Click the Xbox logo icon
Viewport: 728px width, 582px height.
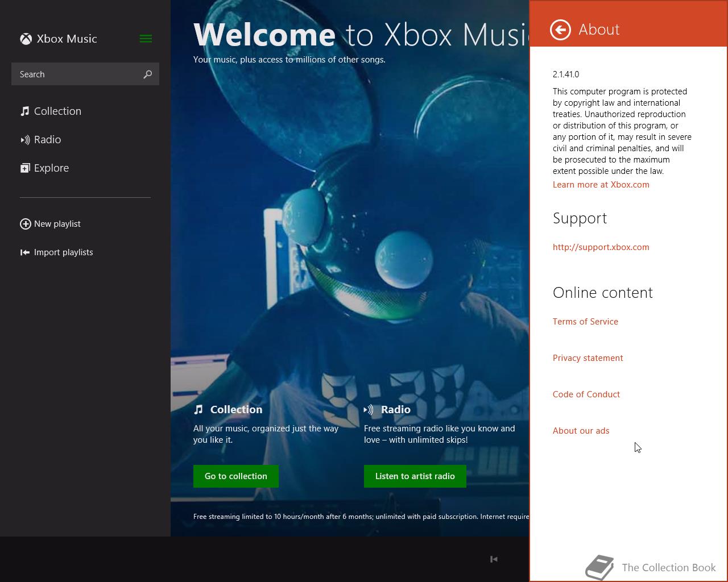click(26, 39)
